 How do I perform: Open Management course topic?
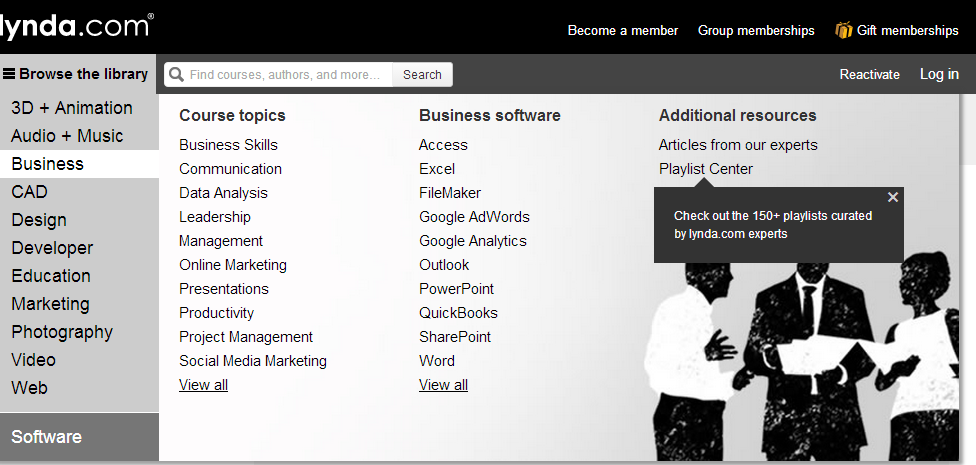pos(221,241)
